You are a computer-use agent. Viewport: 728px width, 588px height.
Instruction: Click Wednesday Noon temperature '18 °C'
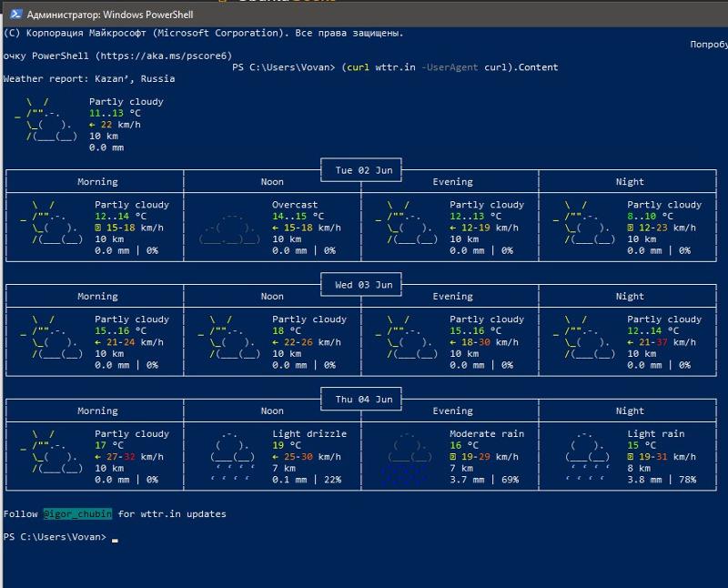coord(286,330)
